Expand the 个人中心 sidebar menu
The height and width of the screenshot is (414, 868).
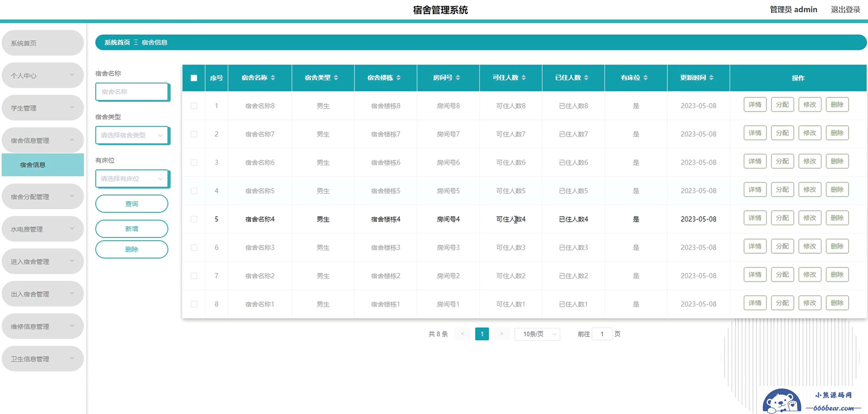point(42,76)
